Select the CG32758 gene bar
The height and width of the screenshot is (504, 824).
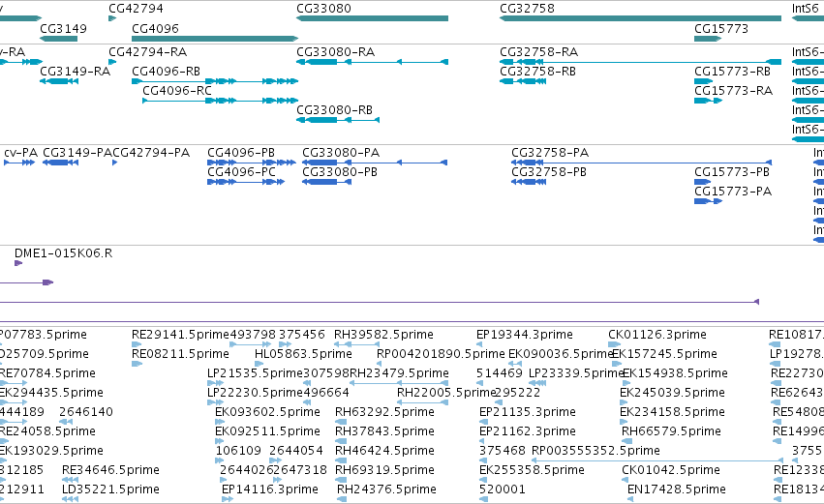[x=640, y=18]
